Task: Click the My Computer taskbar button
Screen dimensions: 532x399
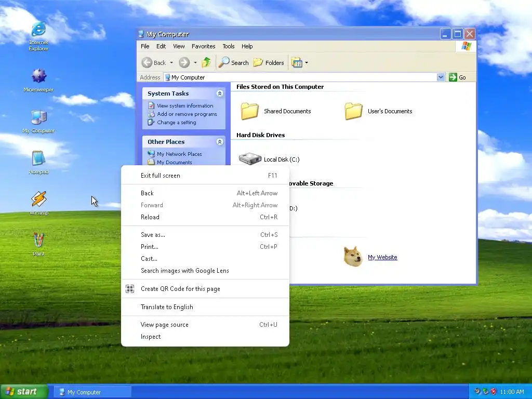Action: point(93,392)
